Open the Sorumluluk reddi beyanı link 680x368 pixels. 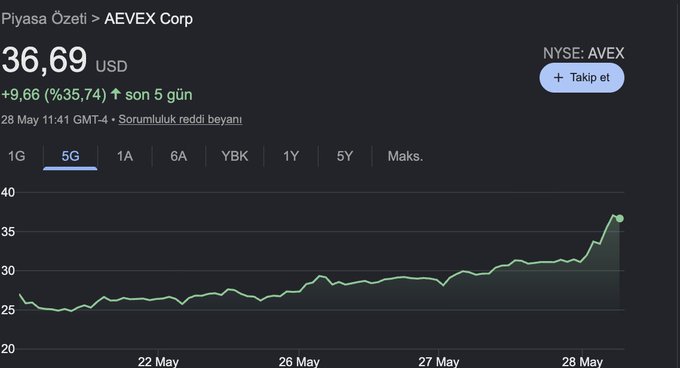[180, 119]
